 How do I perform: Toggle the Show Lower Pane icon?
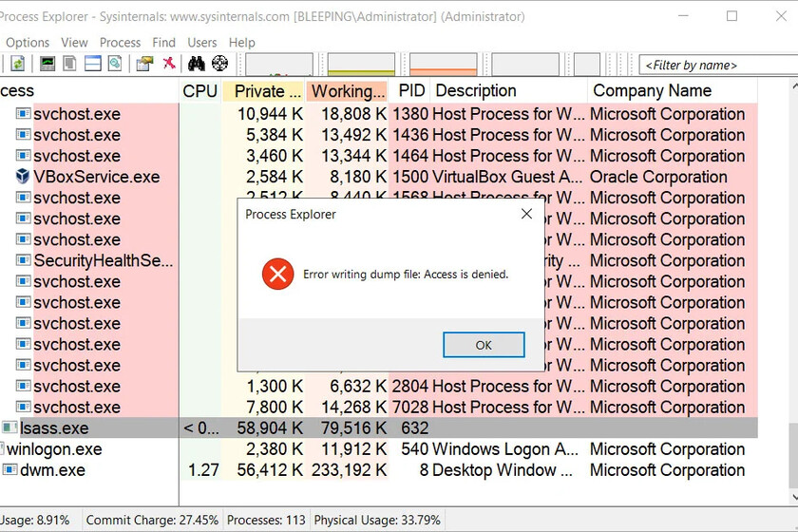tap(93, 64)
